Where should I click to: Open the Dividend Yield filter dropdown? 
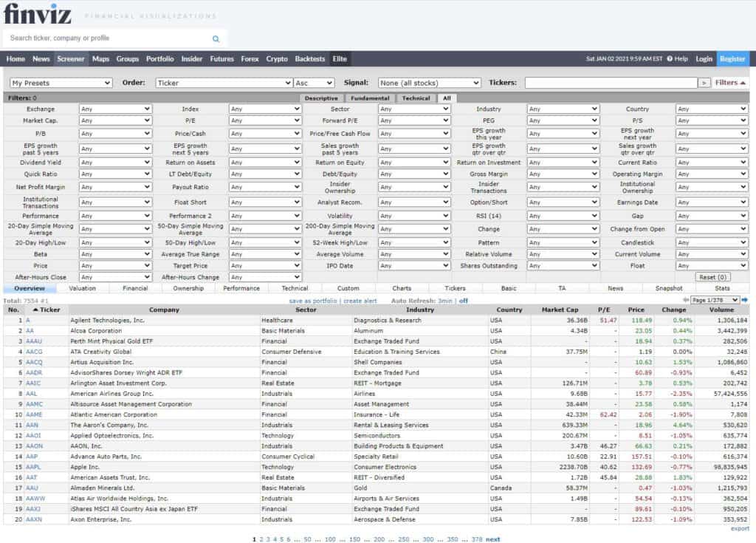pyautogui.click(x=115, y=163)
